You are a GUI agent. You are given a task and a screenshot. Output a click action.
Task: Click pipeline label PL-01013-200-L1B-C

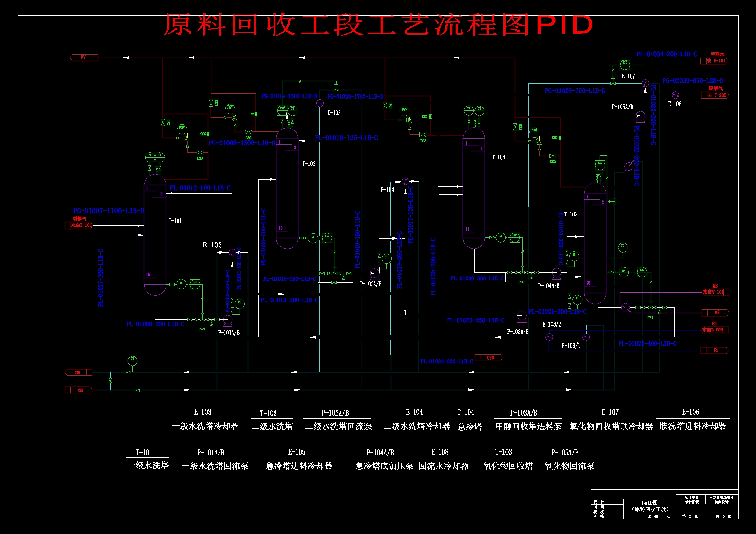(289, 300)
